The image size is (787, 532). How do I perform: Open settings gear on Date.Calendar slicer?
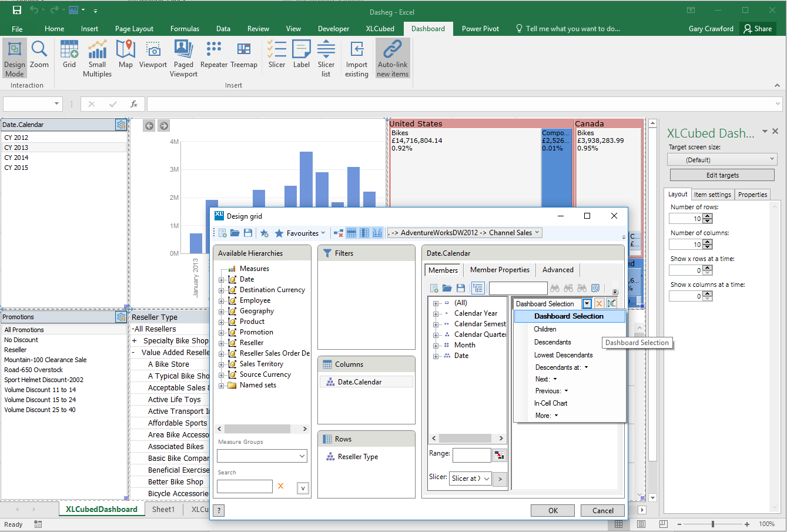coord(121,125)
